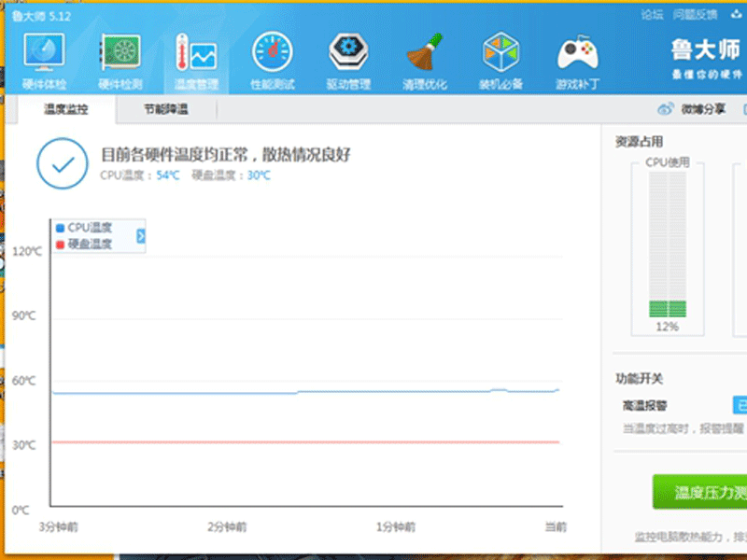Switch to 温度监控 tab
Screen dimensions: 747x560
click(66, 109)
